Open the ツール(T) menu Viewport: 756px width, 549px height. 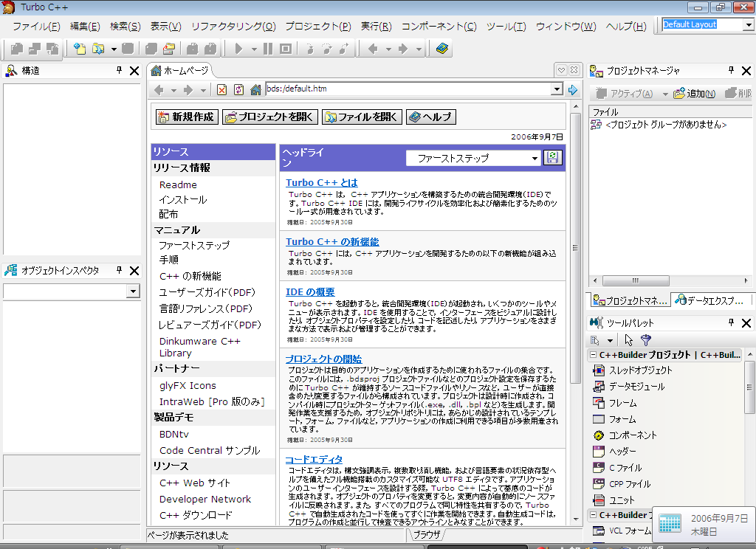pos(506,27)
